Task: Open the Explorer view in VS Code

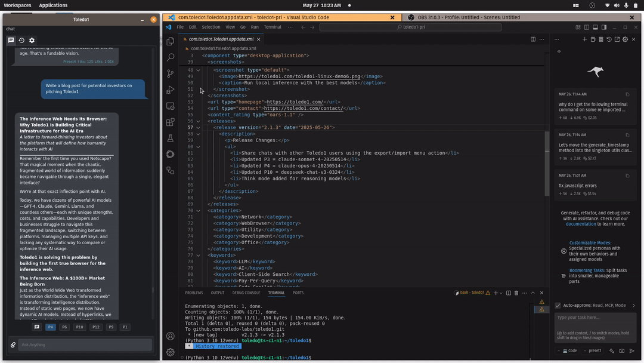Action: coord(171,41)
